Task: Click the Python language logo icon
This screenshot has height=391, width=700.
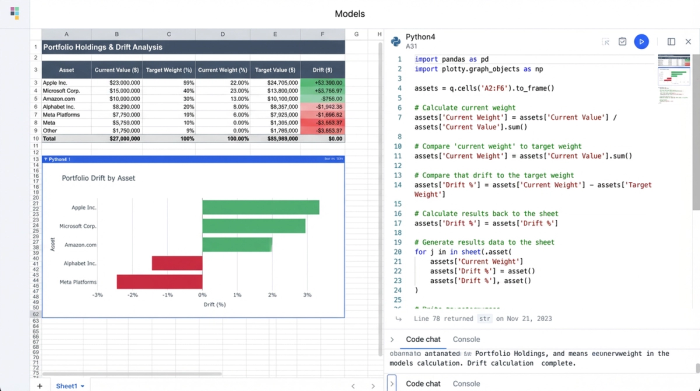Action: tap(396, 42)
